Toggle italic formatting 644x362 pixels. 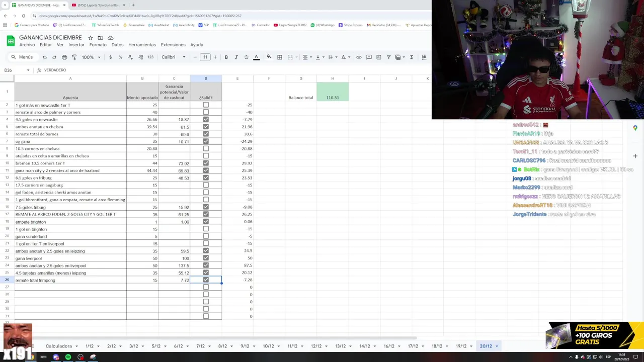pos(236,57)
